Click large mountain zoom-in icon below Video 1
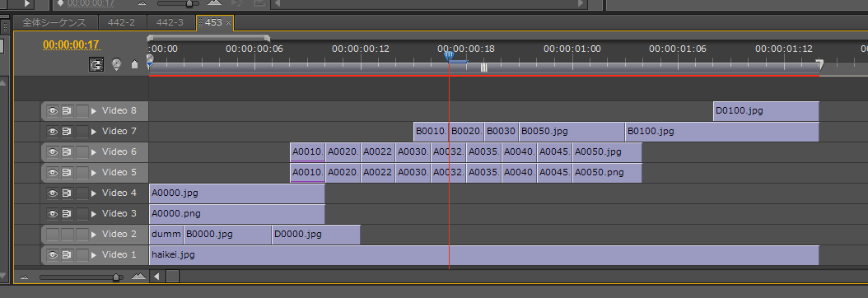The width and height of the screenshot is (868, 298). click(138, 276)
